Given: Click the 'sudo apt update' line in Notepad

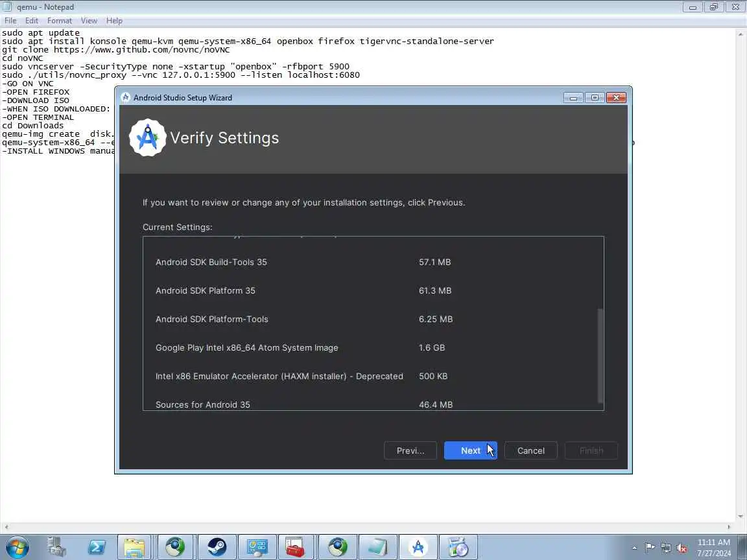Looking at the screenshot, I should pos(40,33).
